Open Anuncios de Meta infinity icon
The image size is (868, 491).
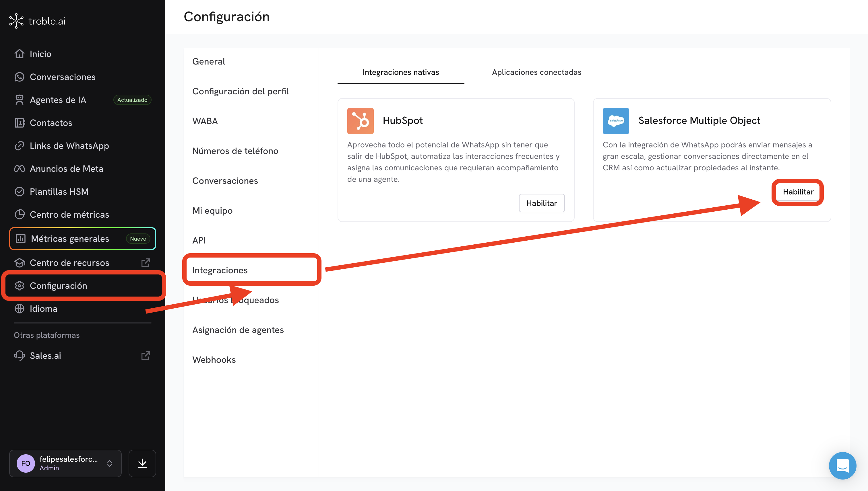point(20,169)
